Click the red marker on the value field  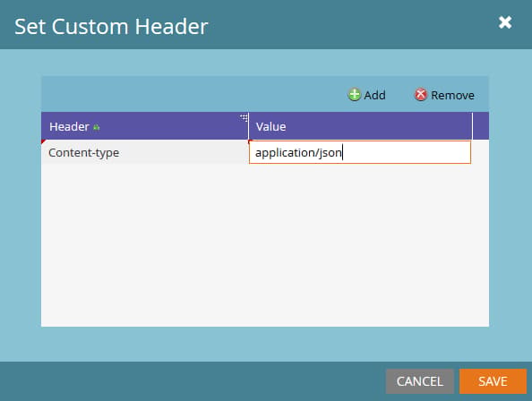[x=251, y=141]
